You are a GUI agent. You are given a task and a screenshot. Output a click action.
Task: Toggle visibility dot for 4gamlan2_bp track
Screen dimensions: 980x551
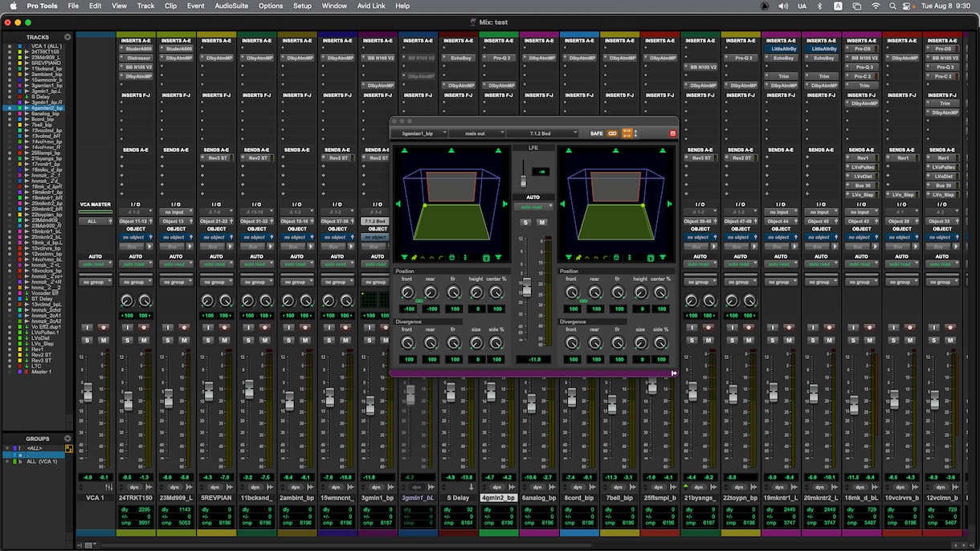point(9,108)
